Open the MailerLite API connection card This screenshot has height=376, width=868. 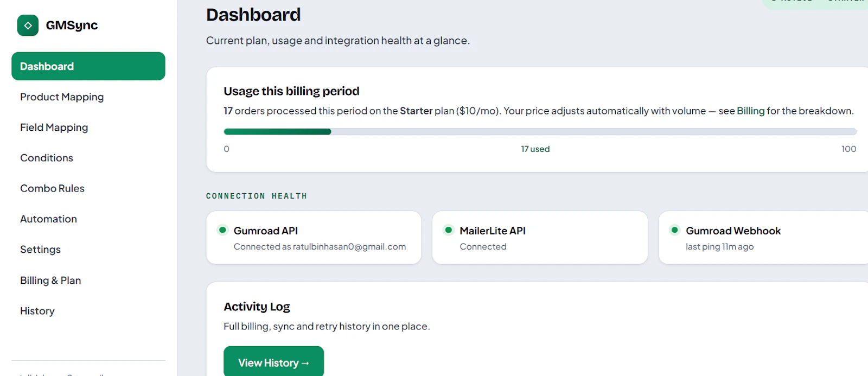pos(540,238)
